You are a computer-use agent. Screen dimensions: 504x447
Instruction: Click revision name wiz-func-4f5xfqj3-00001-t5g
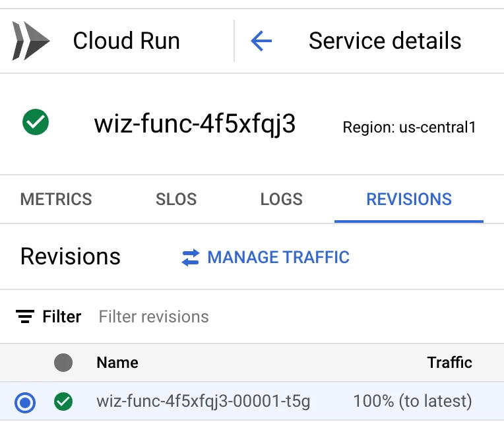(x=203, y=402)
